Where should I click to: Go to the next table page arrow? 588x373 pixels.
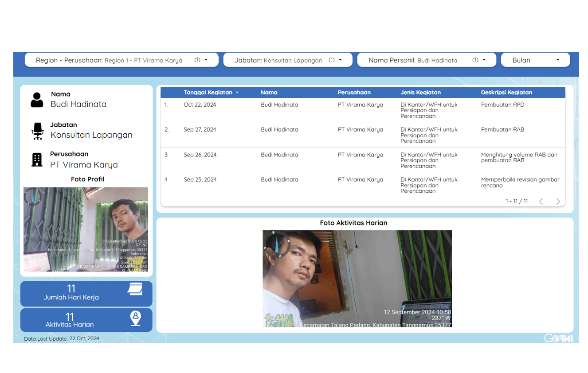coord(558,202)
